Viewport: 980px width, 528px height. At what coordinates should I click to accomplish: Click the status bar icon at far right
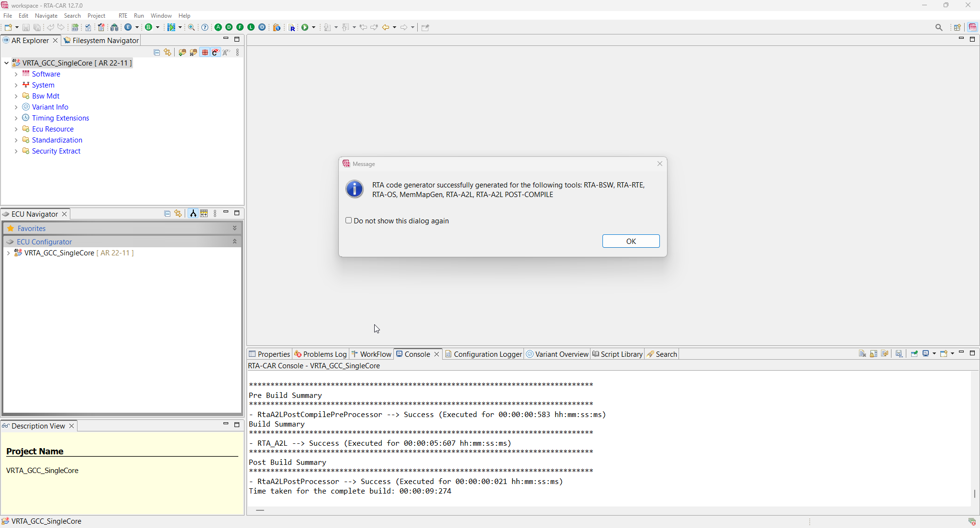972,521
